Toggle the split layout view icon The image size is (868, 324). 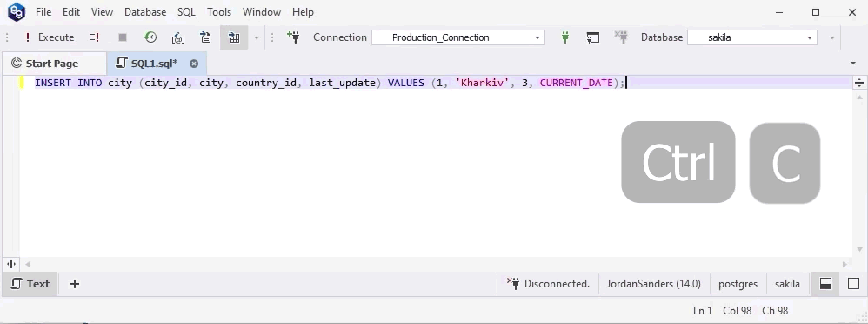click(x=825, y=284)
